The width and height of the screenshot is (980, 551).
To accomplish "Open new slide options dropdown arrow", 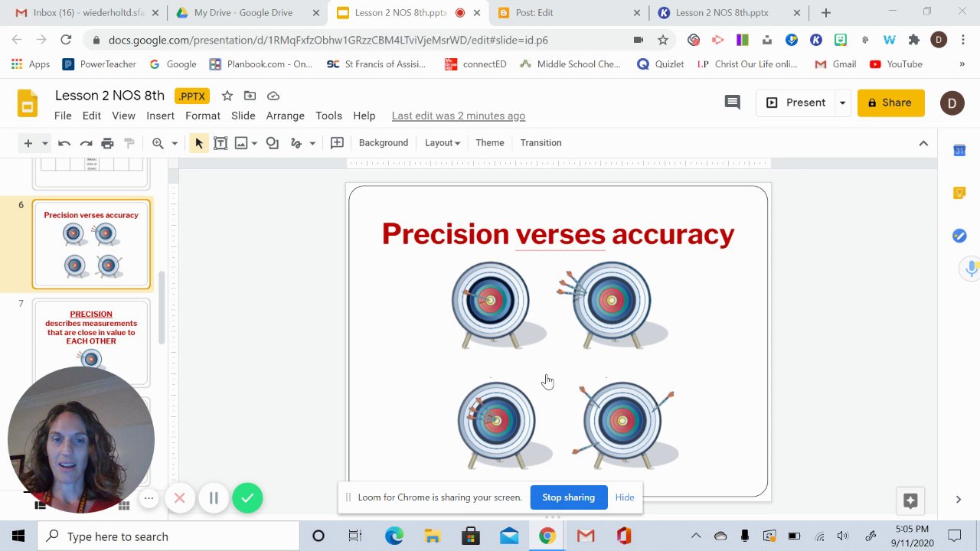I will coord(44,143).
